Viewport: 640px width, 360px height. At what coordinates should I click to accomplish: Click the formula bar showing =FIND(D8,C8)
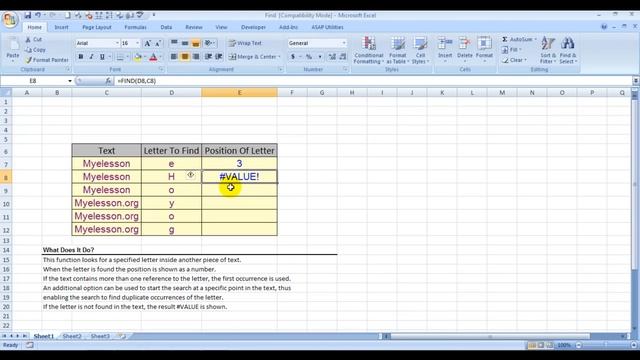pyautogui.click(x=373, y=81)
